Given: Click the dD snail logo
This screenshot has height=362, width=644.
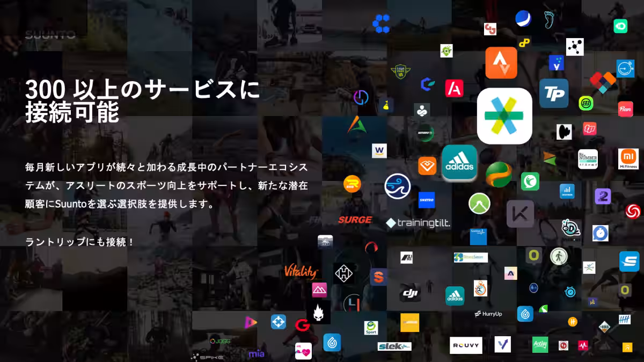Looking at the screenshot, I should point(570,229).
